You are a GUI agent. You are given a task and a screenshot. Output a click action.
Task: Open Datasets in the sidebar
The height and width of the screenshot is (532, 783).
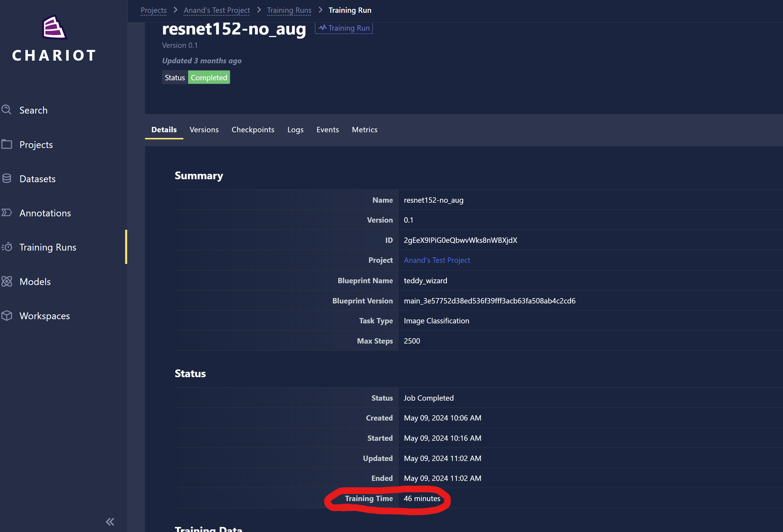coord(37,179)
